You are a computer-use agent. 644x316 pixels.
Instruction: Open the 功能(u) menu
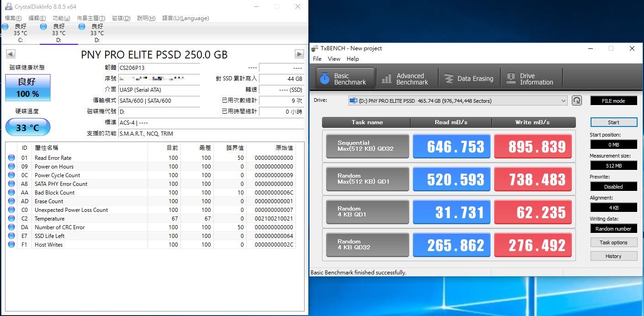tap(61, 18)
